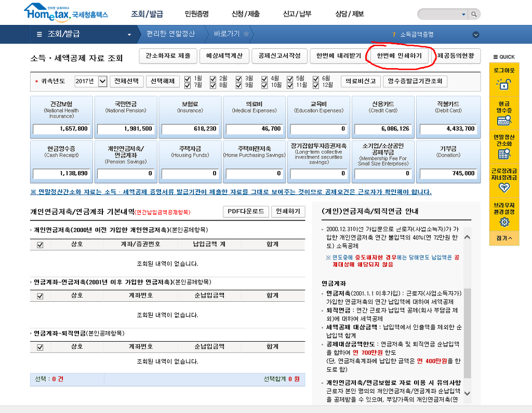Open browser settings gear icon

point(503,222)
